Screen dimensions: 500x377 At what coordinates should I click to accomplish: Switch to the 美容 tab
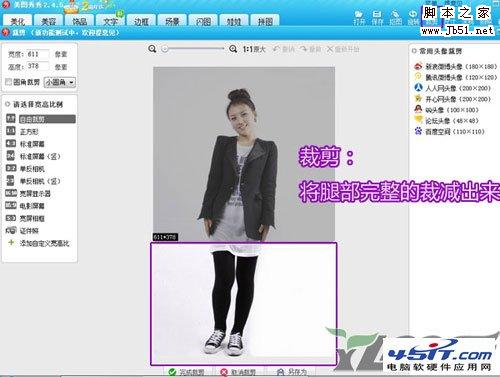[x=49, y=21]
